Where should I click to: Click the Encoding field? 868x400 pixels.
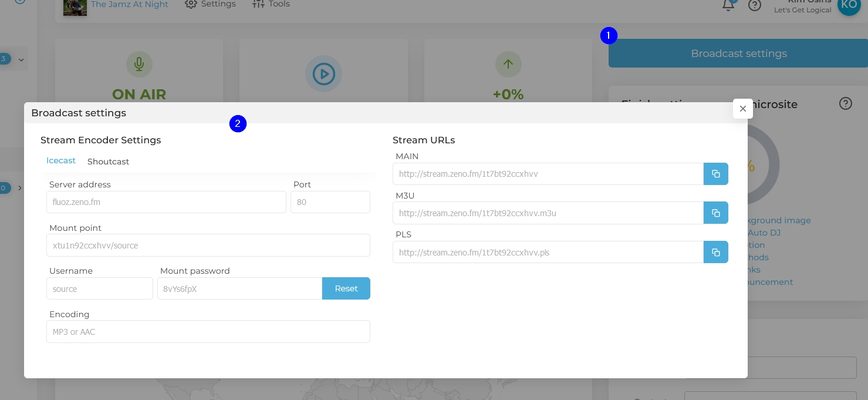click(208, 332)
